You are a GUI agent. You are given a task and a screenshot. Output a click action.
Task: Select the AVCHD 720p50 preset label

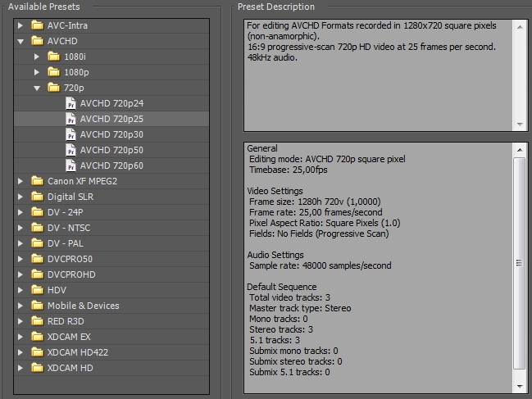tap(112, 150)
